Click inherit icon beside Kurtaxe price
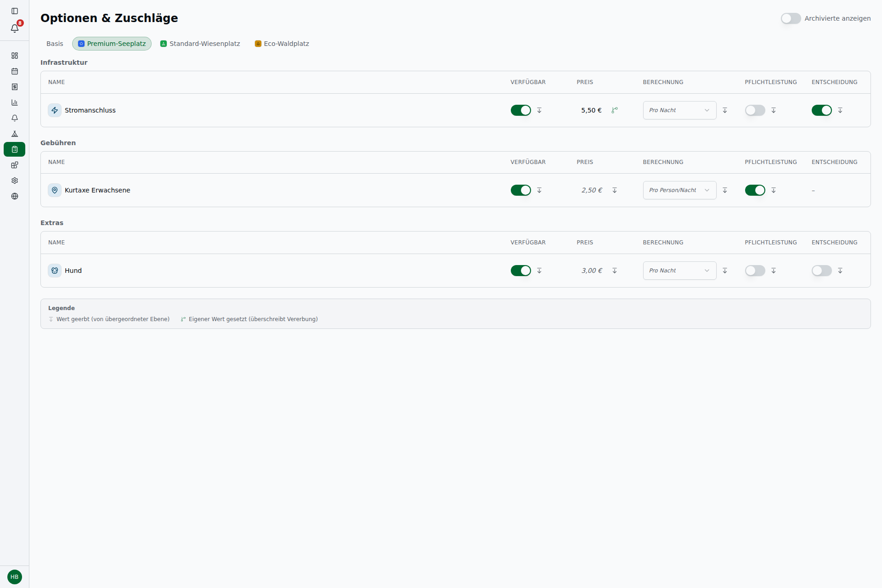Screen dimensions: 882x588 coord(615,190)
